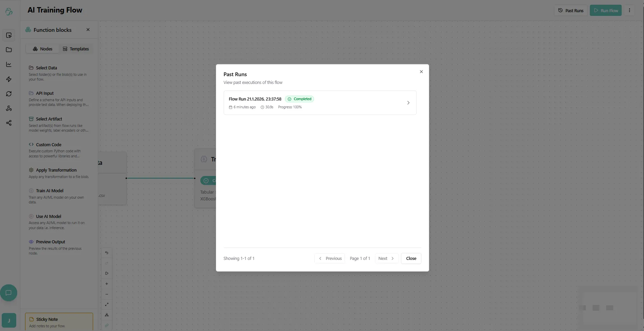Click the chart analytics sidebar icon
Screen dimensions: 644x331
point(9,64)
